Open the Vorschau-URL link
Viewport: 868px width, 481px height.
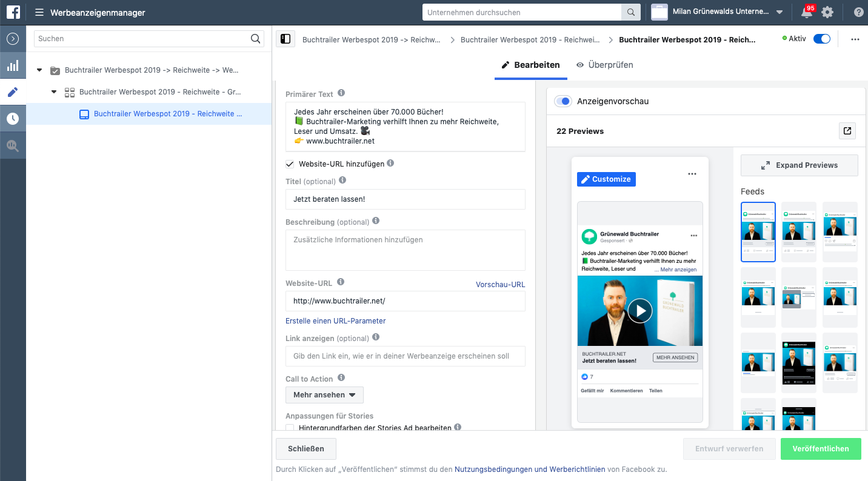click(x=501, y=285)
